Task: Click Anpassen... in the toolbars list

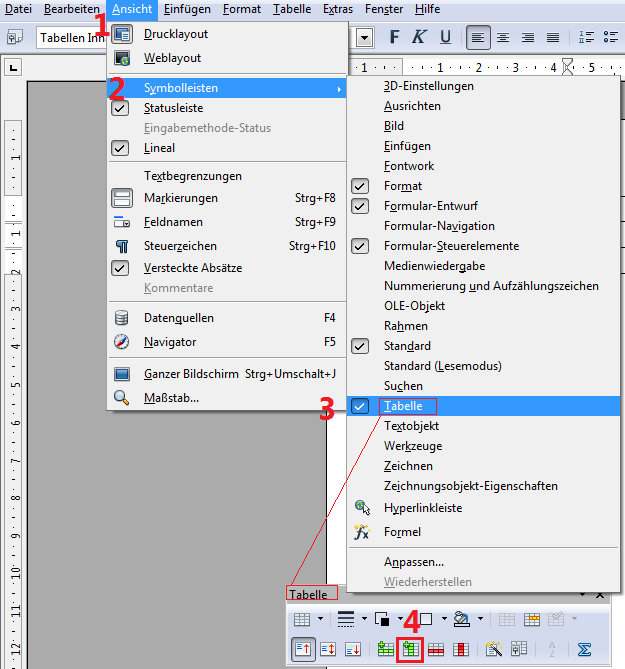Action: 413,562
